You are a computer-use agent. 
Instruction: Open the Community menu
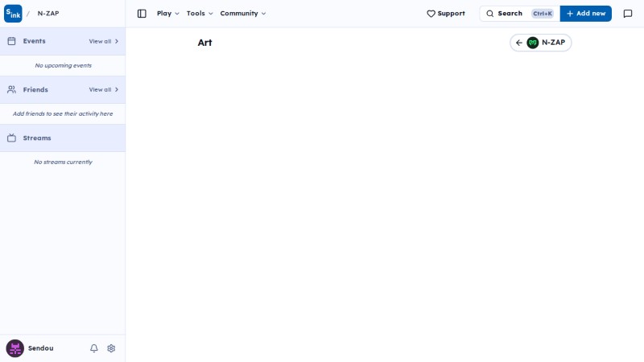coord(243,14)
